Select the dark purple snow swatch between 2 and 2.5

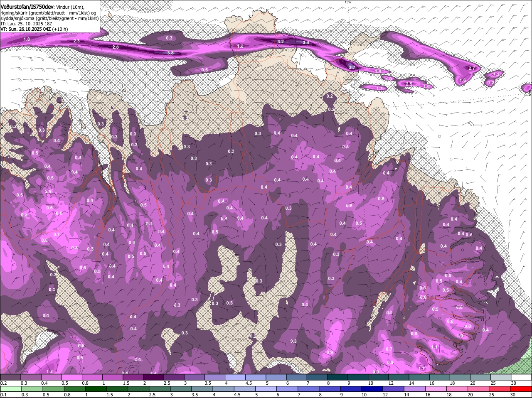click(153, 377)
